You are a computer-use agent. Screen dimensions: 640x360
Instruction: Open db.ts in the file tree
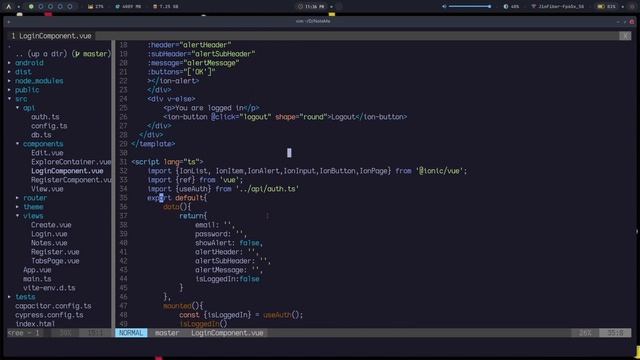coord(41,135)
